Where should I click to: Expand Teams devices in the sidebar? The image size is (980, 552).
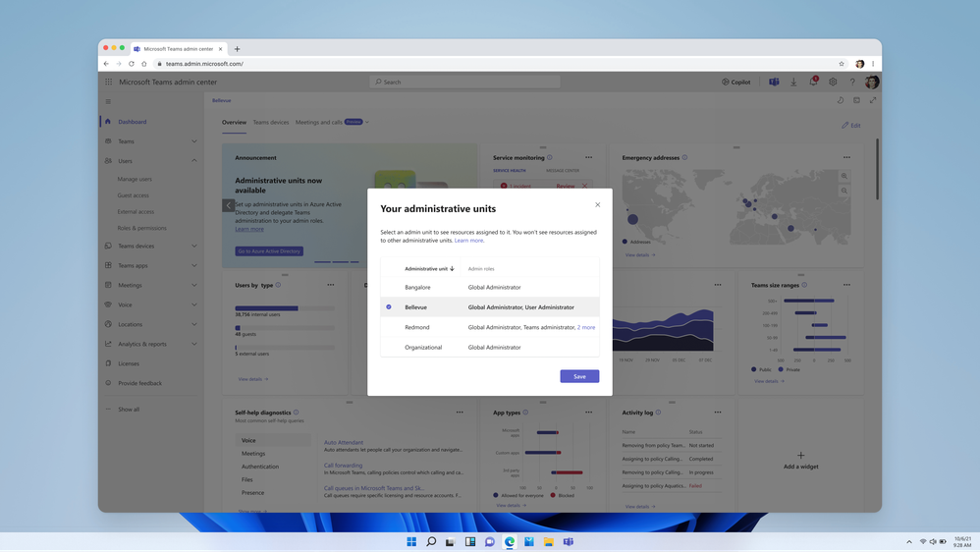tap(193, 246)
